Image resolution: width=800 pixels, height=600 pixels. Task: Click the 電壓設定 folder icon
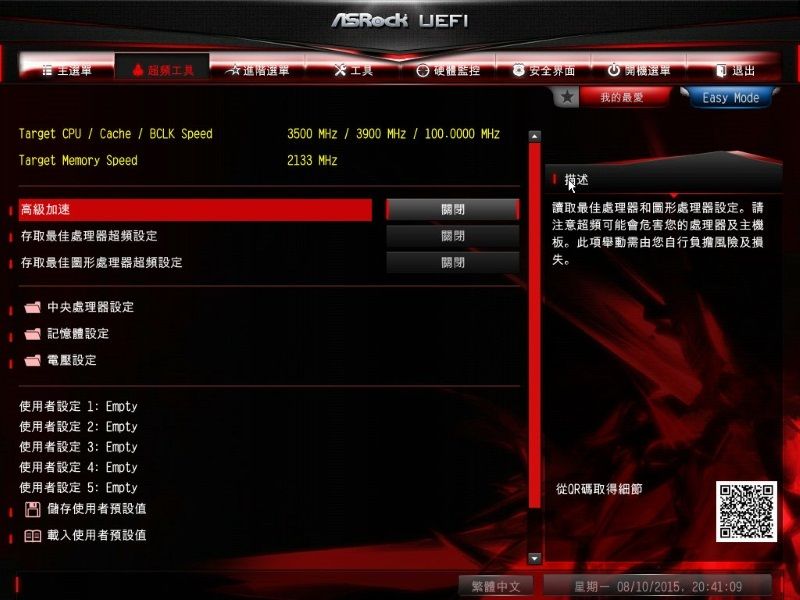33,360
